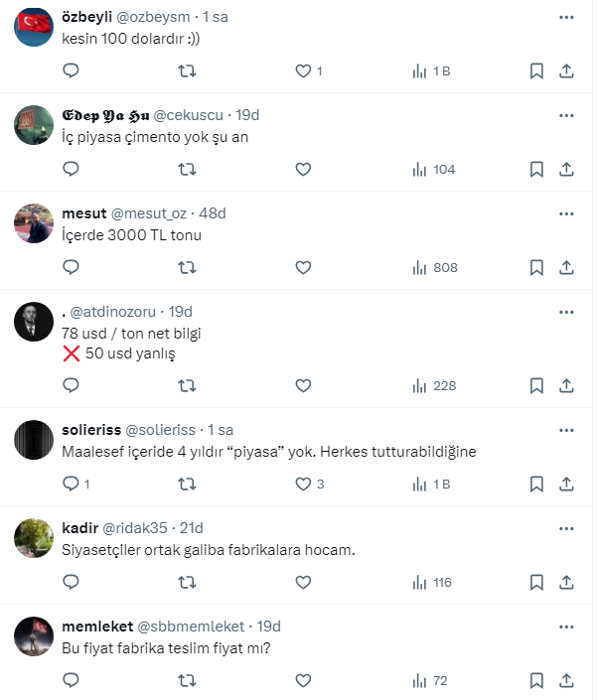Open the 19d timestamp on memleket's tweet
Viewport: 599px width, 700px height.
pyautogui.click(x=269, y=627)
